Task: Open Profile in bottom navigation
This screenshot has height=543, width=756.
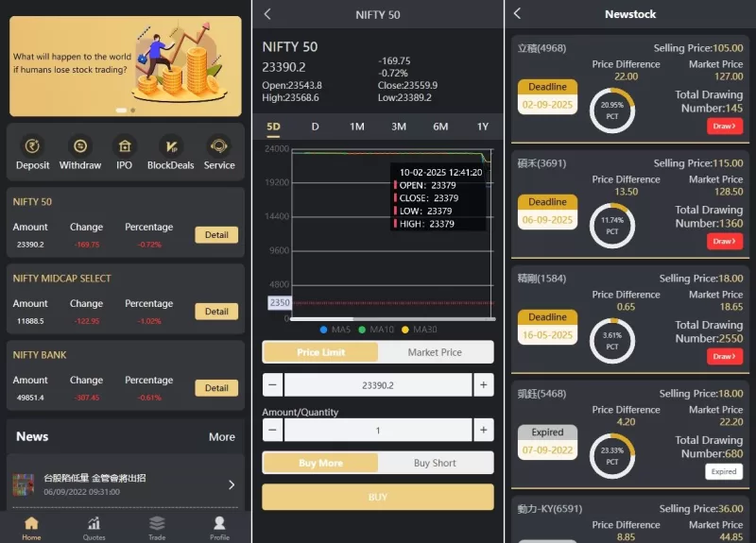Action: (219, 527)
